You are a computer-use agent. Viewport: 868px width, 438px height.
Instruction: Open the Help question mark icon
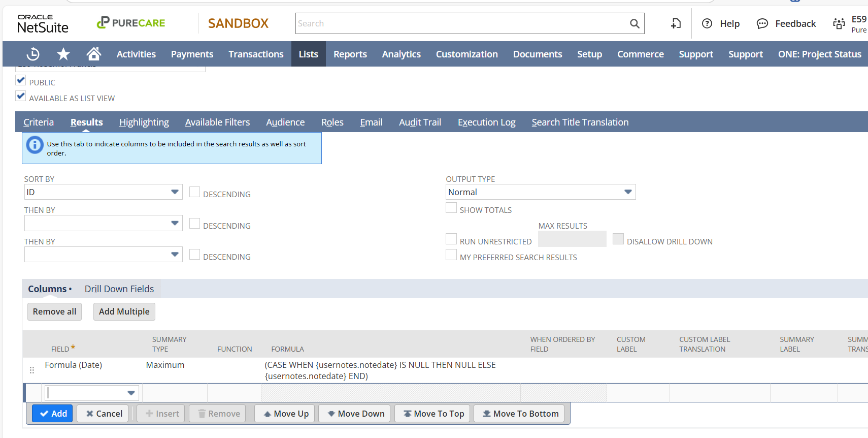pos(707,23)
